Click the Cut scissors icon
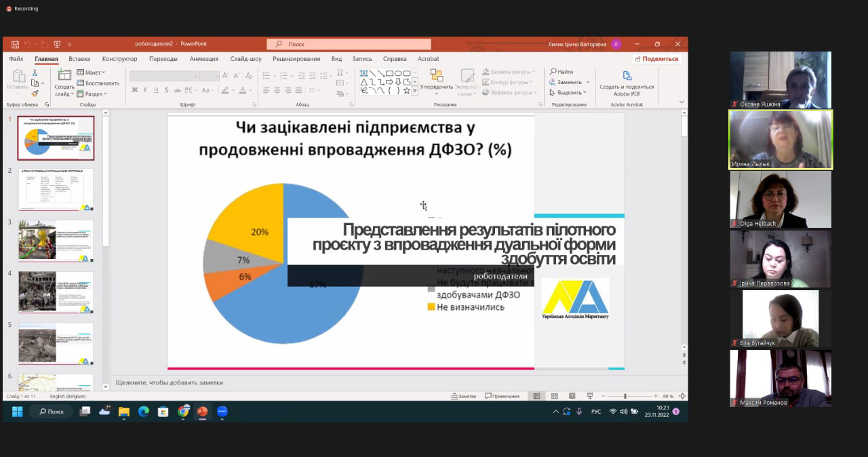Screen dimensions: 868x457 35,72
